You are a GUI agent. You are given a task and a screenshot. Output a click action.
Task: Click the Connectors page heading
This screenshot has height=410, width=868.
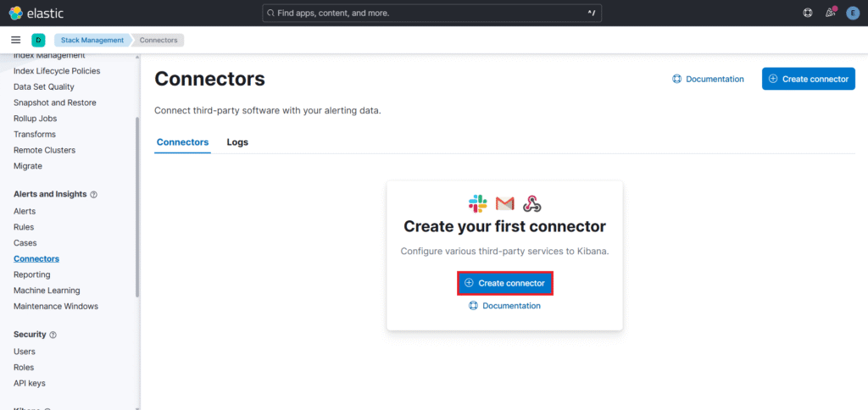point(210,79)
